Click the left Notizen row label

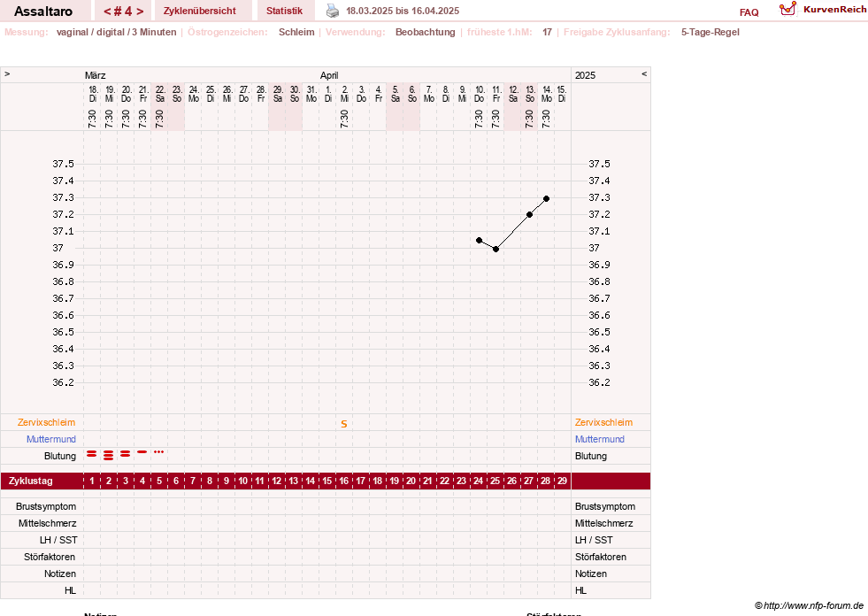[x=60, y=574]
